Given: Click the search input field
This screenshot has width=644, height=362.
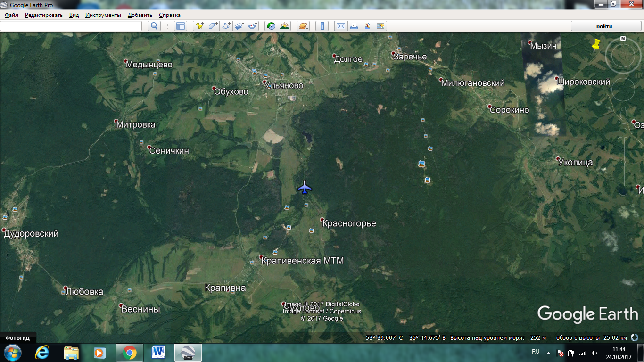Looking at the screenshot, I should pos(71,26).
